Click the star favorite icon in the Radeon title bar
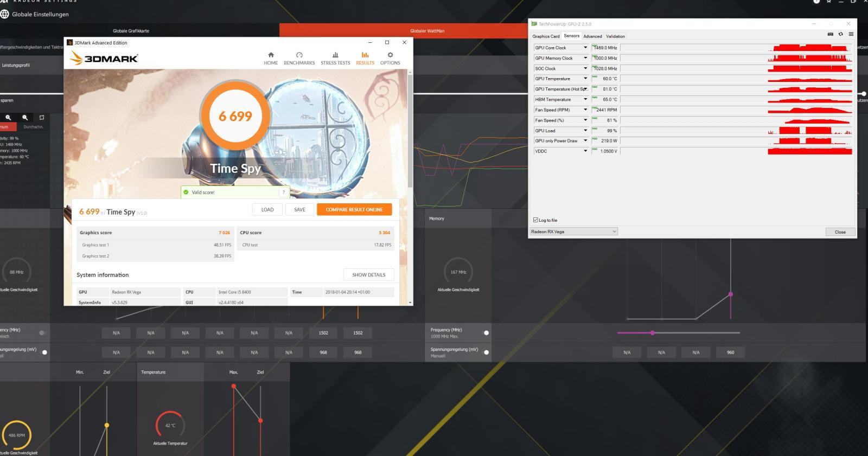The height and width of the screenshot is (456, 868). pos(829,2)
